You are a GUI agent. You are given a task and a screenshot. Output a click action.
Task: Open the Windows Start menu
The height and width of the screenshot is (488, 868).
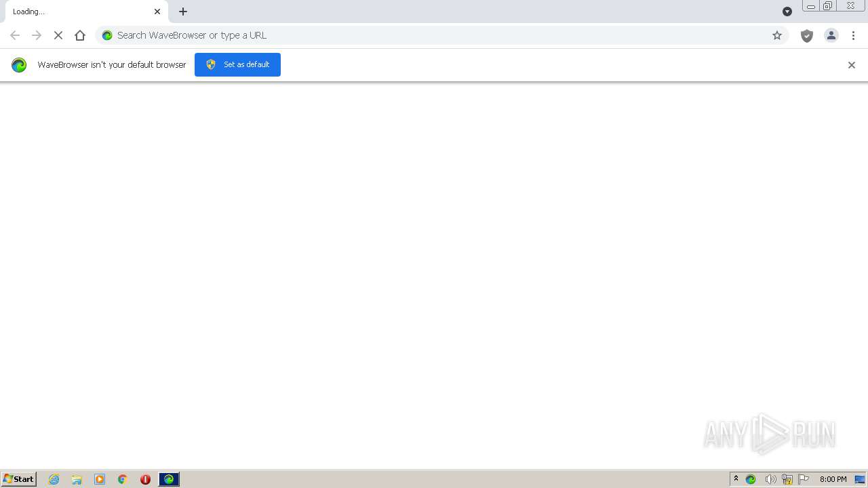tap(19, 479)
